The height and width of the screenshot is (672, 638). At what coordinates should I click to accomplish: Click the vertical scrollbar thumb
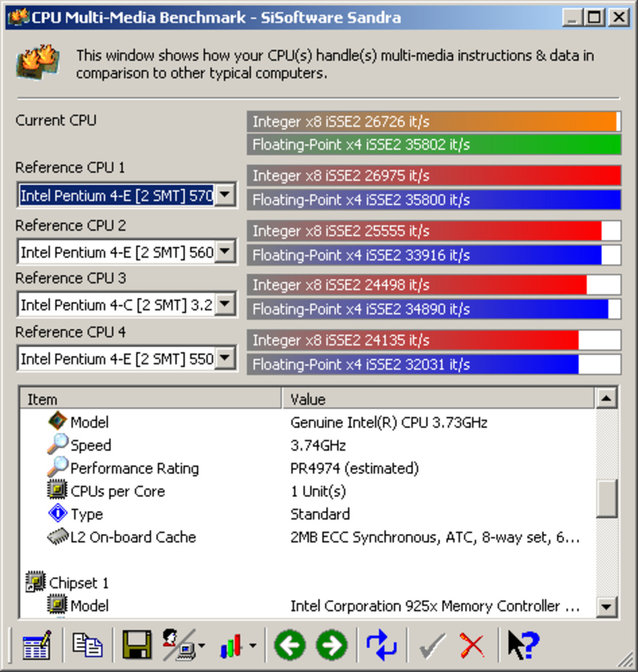point(606,498)
